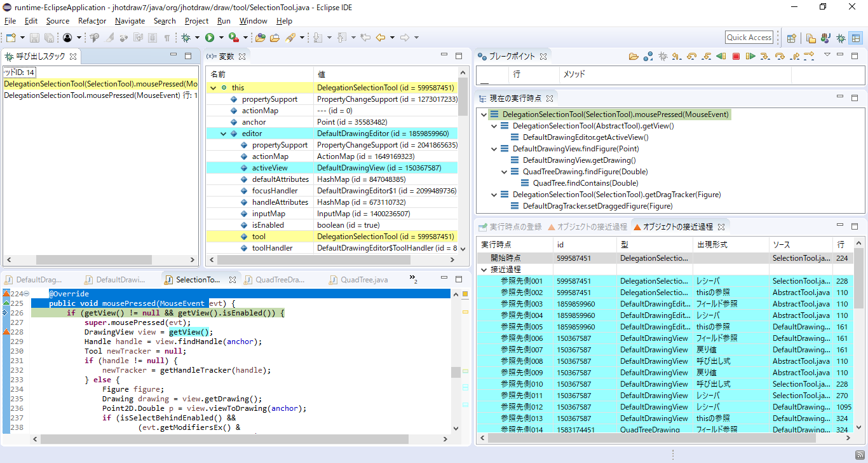Click the Run Last Tool external tools icon
This screenshot has width=868, height=463.
tap(234, 38)
